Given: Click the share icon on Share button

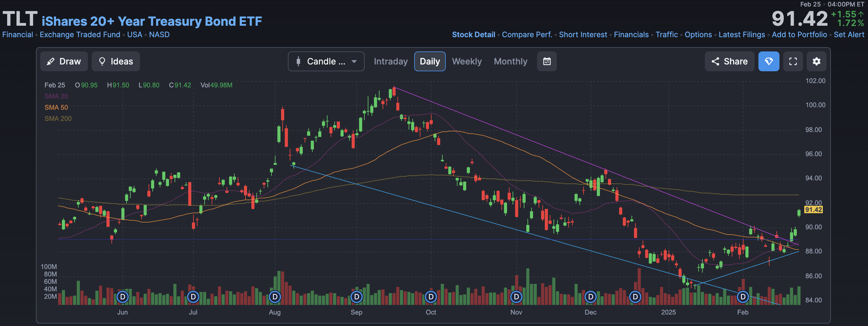Looking at the screenshot, I should click(x=715, y=61).
